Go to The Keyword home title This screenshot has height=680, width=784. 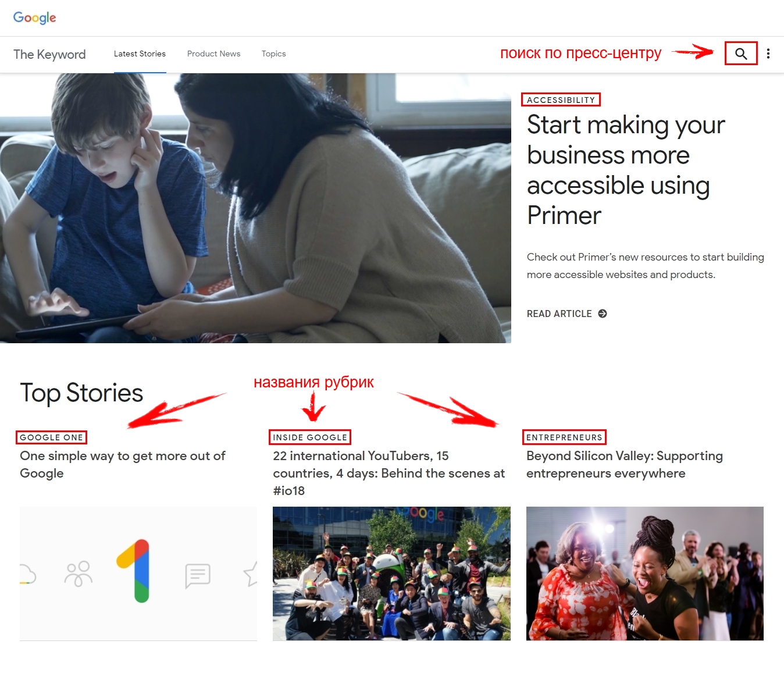(x=49, y=54)
